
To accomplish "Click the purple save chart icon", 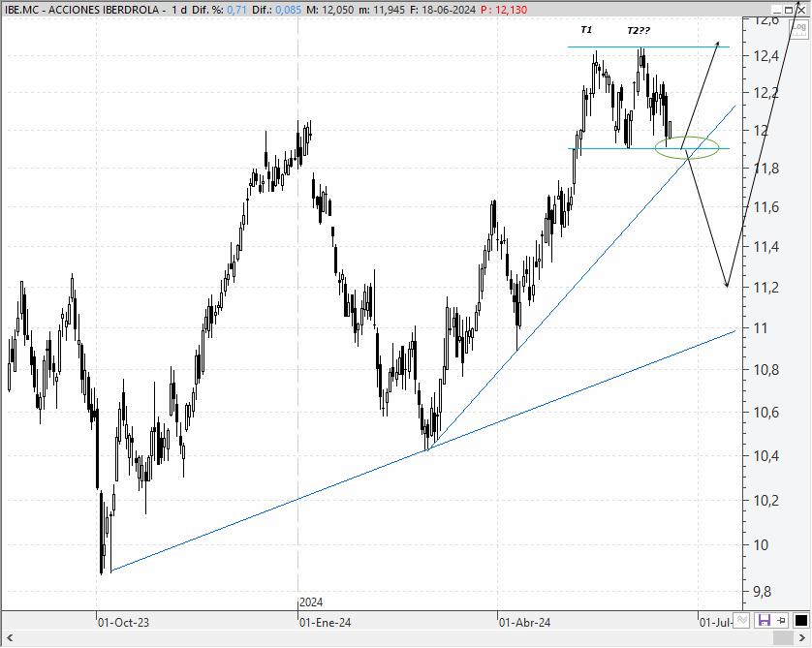I will click(765, 620).
